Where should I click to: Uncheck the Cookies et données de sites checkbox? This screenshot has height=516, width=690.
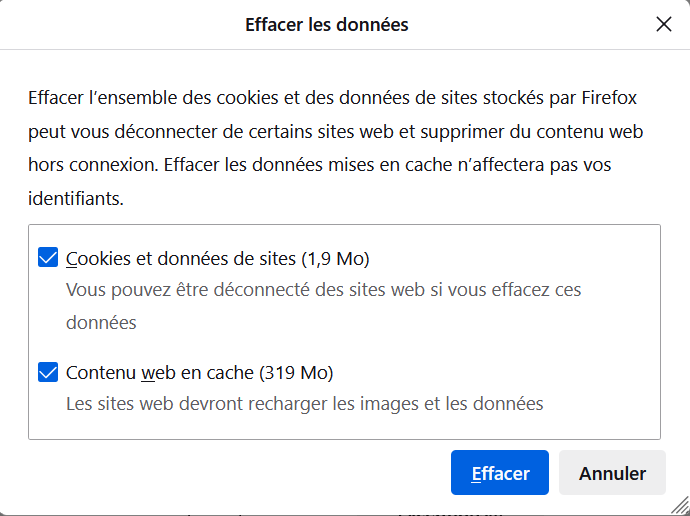[47, 259]
